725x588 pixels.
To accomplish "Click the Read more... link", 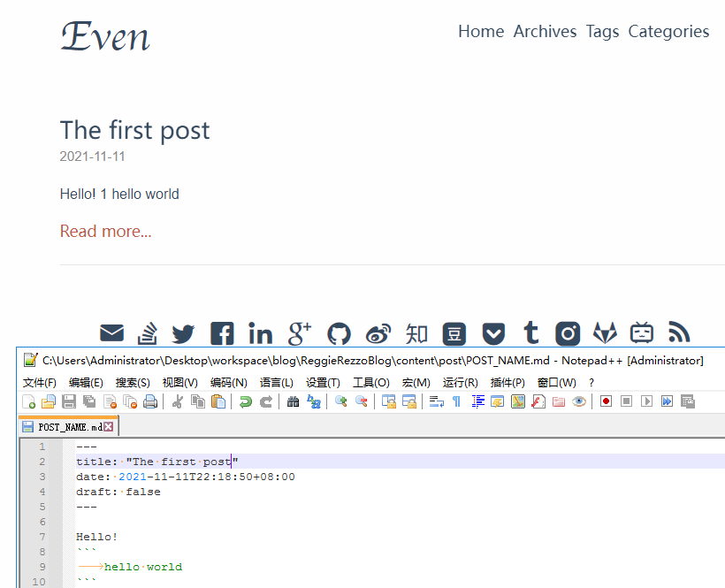I will click(x=105, y=231).
